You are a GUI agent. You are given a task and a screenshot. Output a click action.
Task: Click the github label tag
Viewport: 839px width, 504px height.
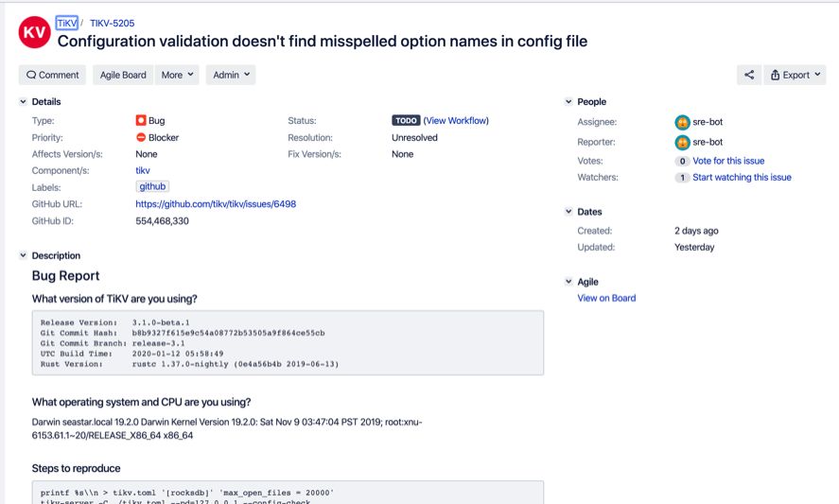coord(152,187)
